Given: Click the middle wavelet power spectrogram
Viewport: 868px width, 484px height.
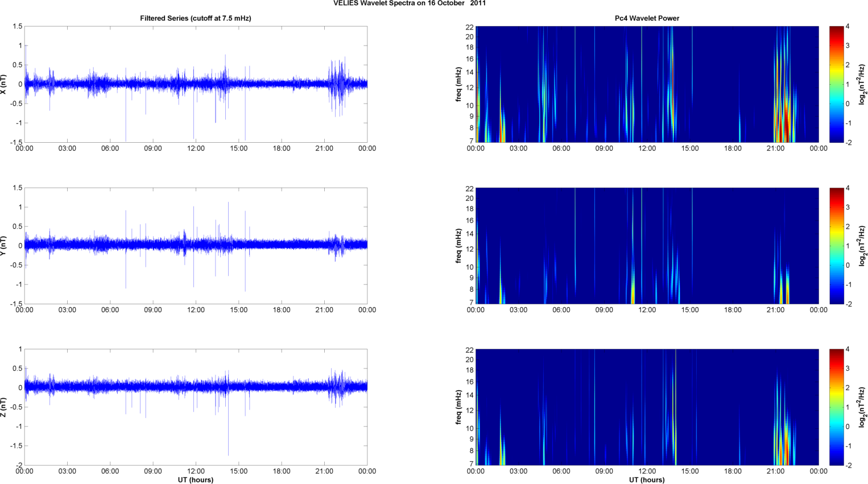Looking at the screenshot, I should coord(647,246).
